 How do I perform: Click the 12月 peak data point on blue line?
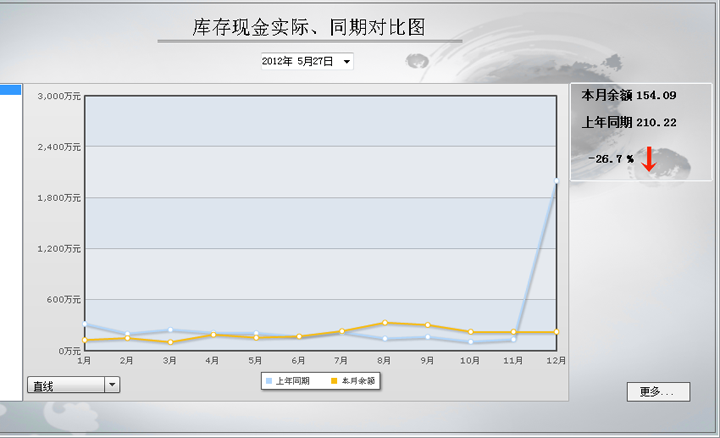(556, 181)
